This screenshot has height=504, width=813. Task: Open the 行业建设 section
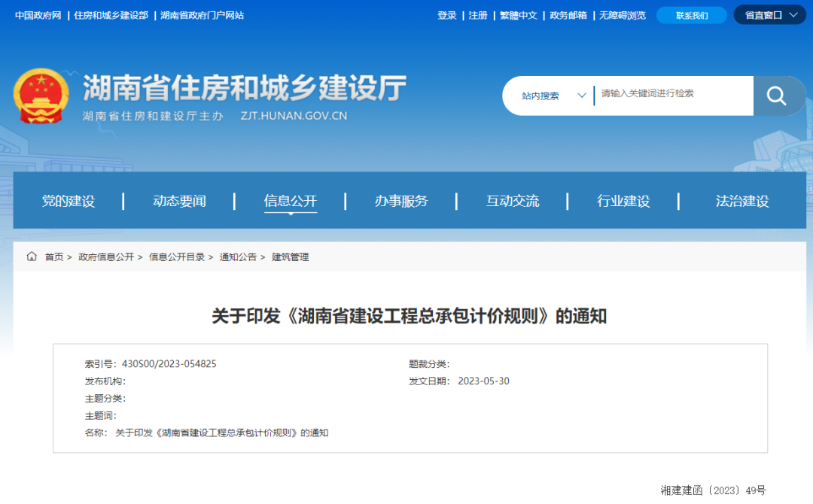pyautogui.click(x=623, y=201)
